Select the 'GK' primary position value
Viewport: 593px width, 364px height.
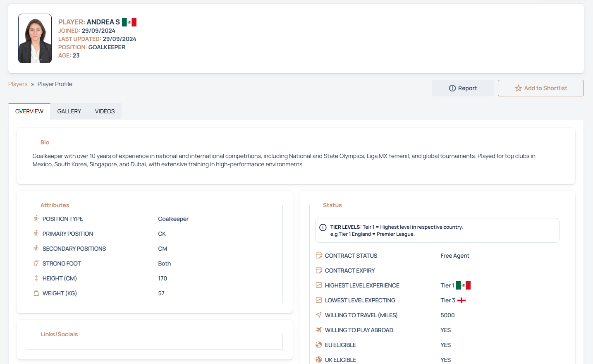point(162,234)
